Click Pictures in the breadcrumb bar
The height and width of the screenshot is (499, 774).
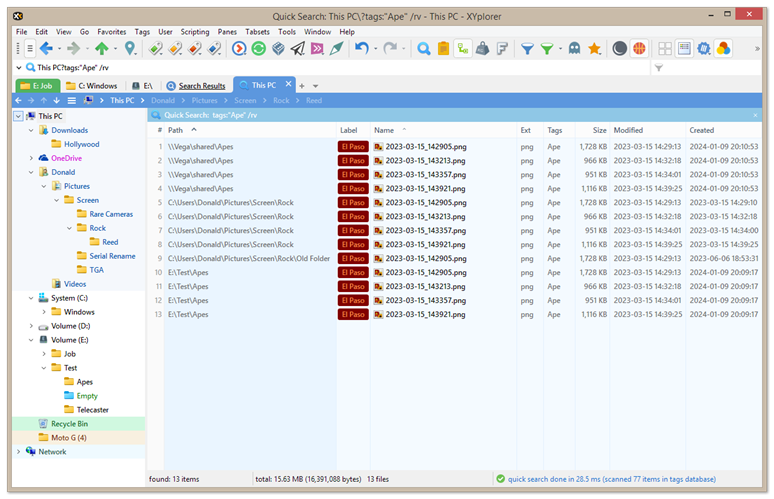(204, 101)
